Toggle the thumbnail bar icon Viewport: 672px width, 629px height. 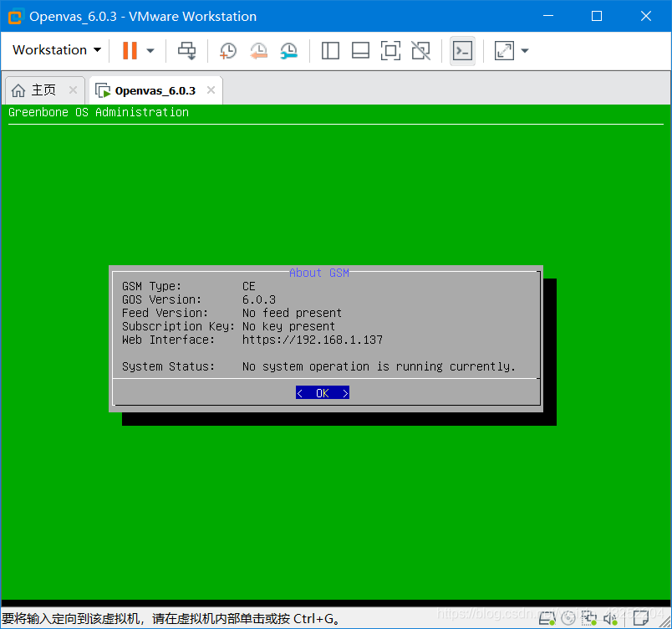pos(360,50)
